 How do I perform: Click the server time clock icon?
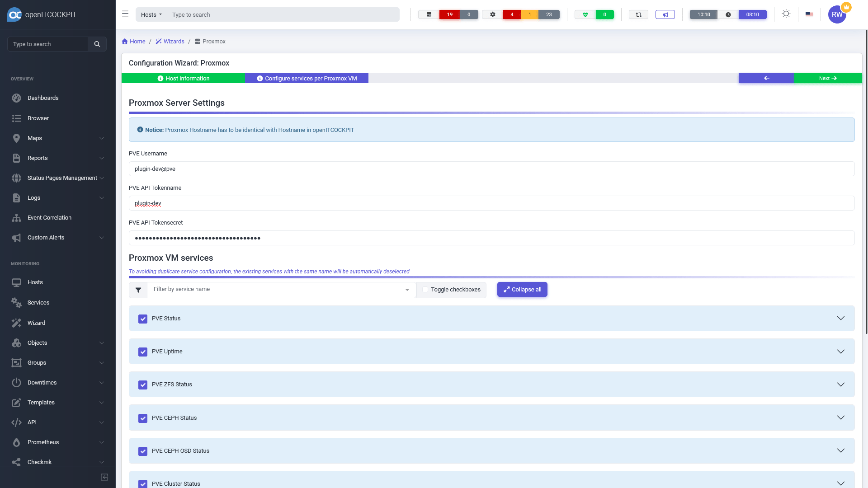[x=728, y=14]
